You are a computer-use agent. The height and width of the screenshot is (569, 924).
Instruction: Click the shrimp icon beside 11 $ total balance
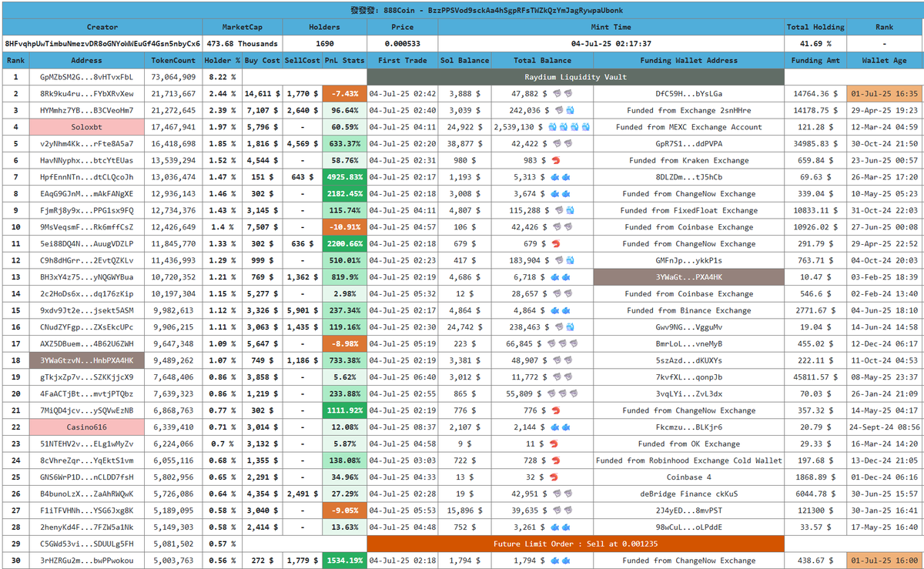(x=554, y=443)
